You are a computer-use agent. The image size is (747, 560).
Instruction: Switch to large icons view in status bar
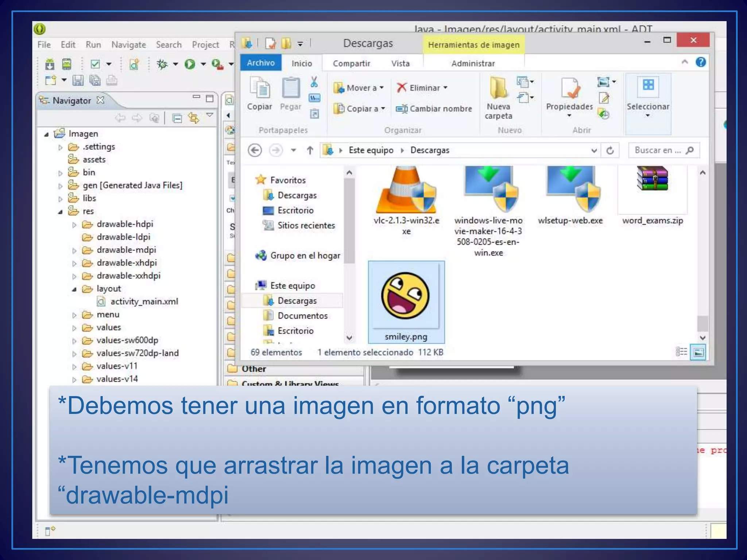click(698, 352)
